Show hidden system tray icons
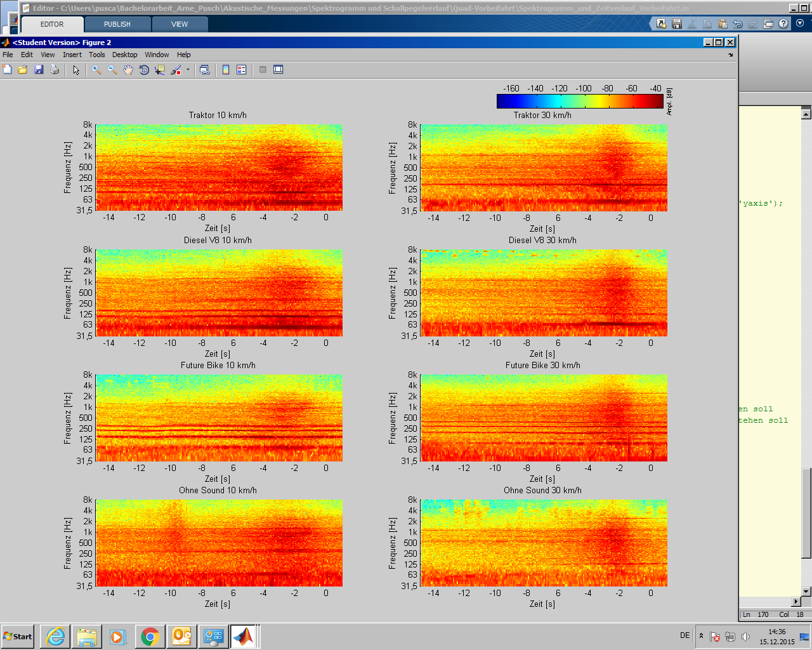This screenshot has height=650, width=812. [x=701, y=636]
